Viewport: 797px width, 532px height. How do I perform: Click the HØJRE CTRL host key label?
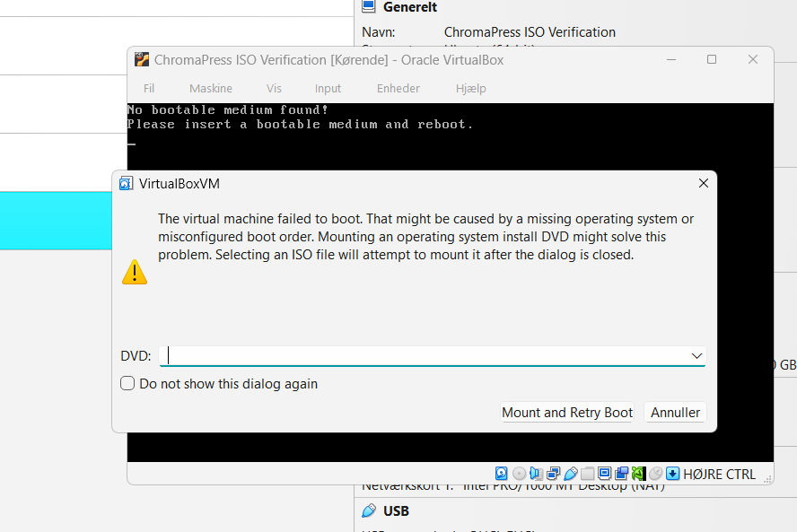pyautogui.click(x=719, y=474)
